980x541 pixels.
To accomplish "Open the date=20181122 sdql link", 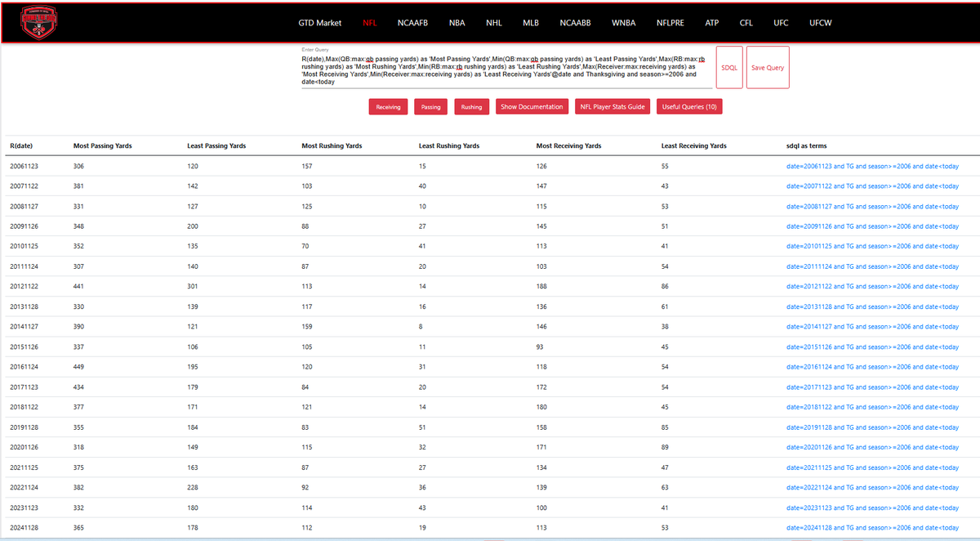I will pyautogui.click(x=872, y=407).
